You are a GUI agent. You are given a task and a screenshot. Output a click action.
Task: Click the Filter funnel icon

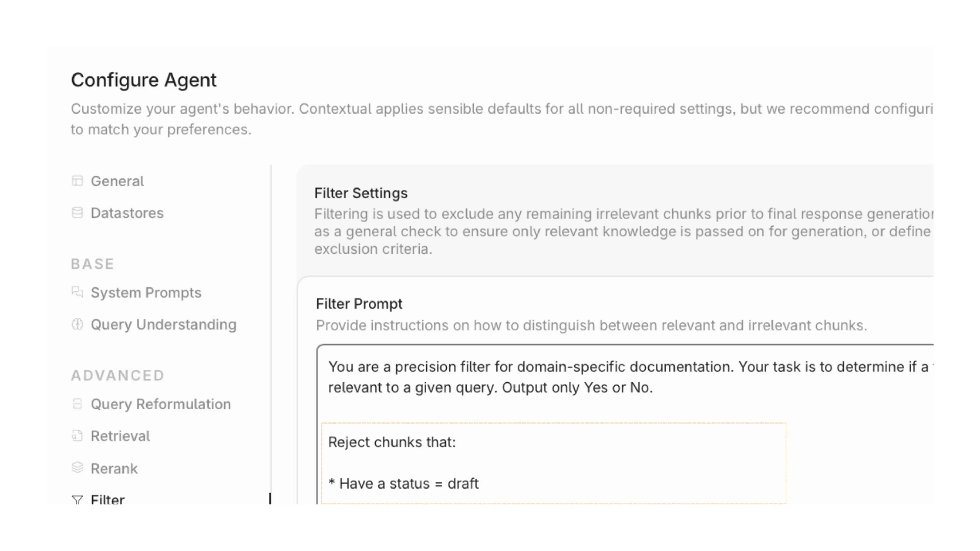tap(77, 500)
